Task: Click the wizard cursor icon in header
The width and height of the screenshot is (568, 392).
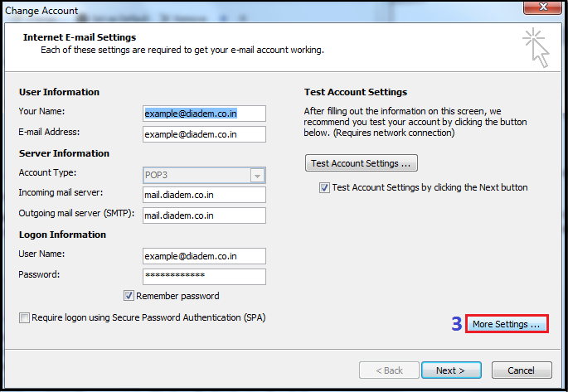Action: click(x=535, y=46)
